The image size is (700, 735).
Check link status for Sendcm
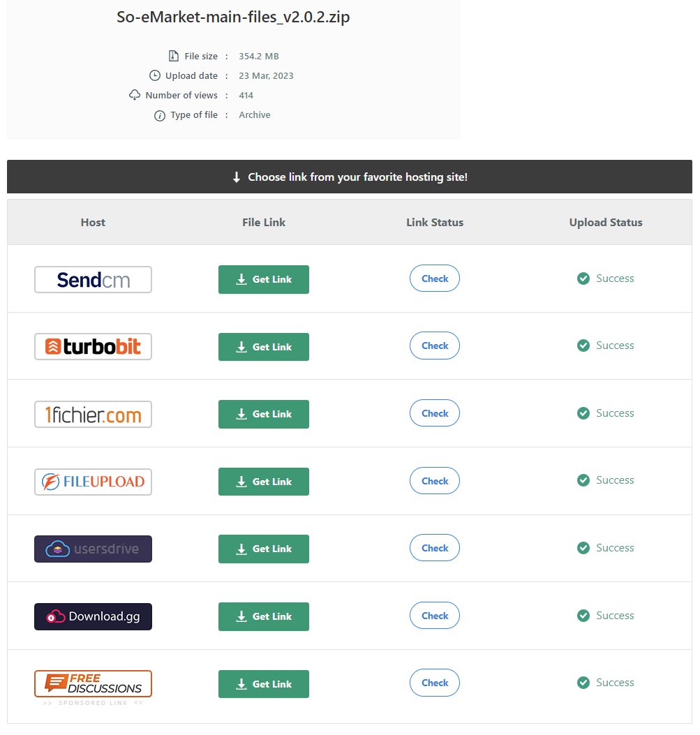[435, 279]
